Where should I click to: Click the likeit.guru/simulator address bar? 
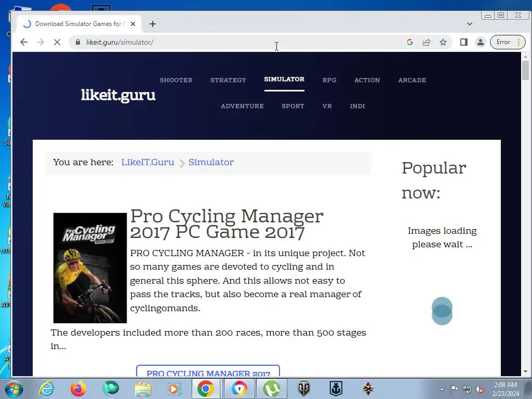coord(237,42)
